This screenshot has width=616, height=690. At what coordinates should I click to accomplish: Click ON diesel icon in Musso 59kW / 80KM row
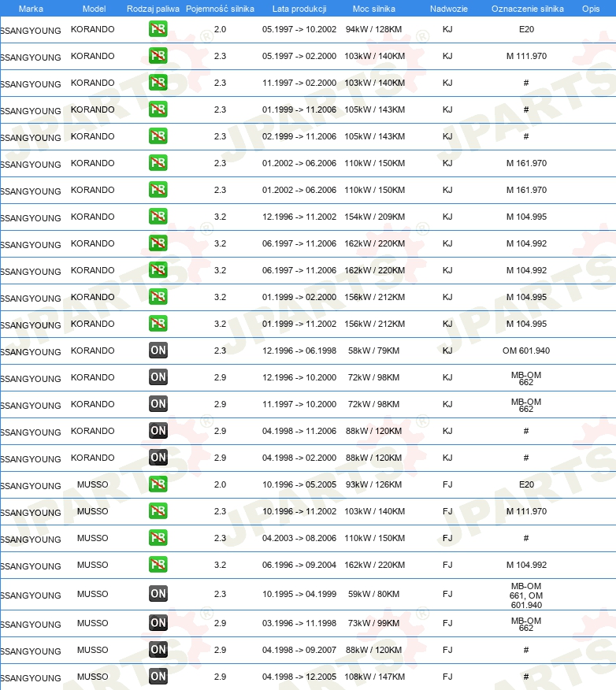[x=158, y=594]
